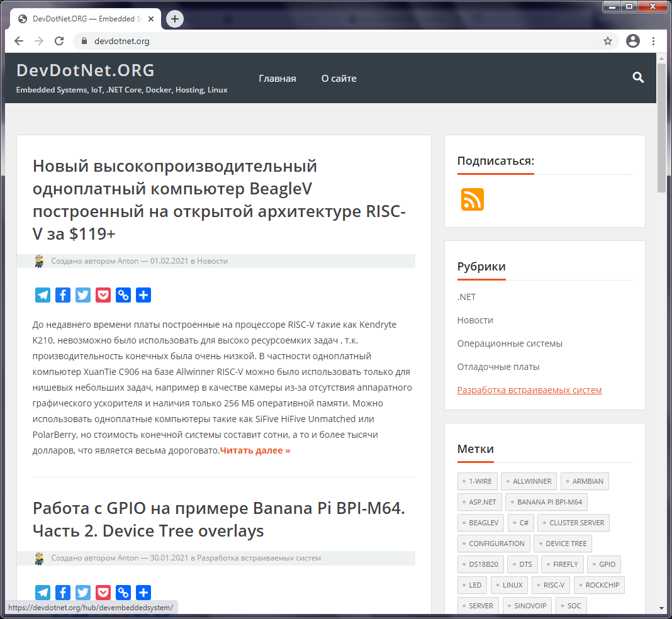Click Разработка встраиваемых систем in GPIO post meta
The width and height of the screenshot is (672, 619).
pos(259,558)
